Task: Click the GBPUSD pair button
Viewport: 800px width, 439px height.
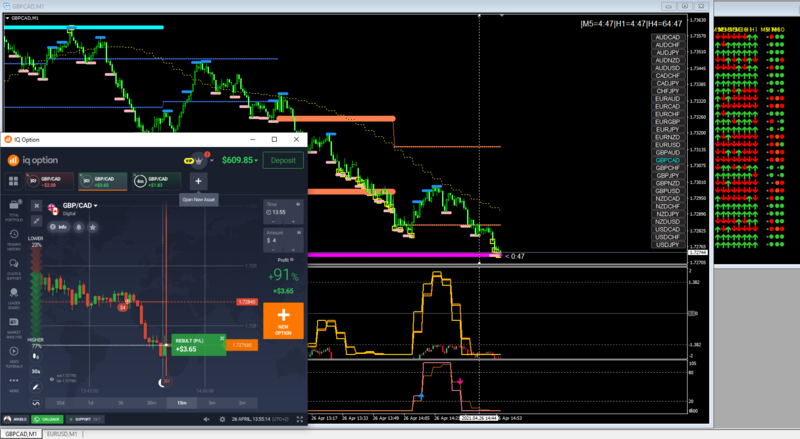Action: [667, 191]
